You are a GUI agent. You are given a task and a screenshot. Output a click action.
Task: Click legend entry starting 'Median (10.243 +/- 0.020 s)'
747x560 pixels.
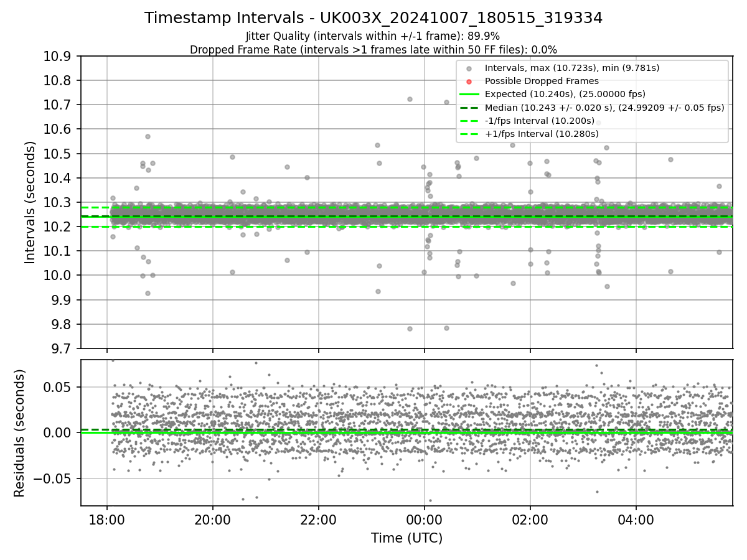604,108
